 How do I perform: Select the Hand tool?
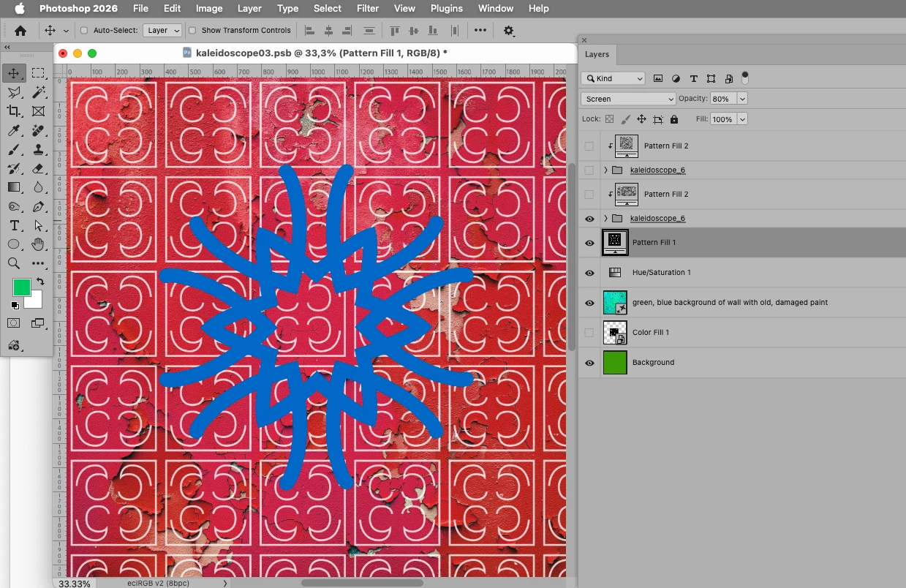(x=38, y=244)
